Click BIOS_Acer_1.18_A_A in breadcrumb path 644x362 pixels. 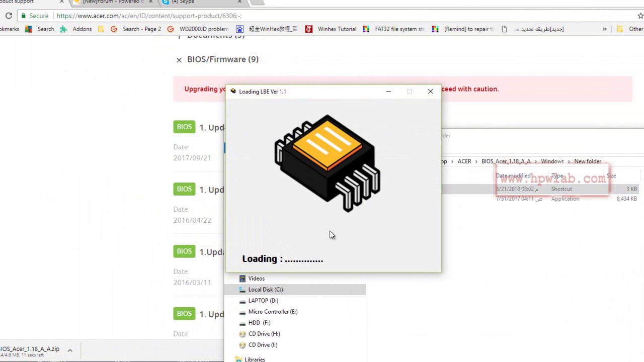pyautogui.click(x=506, y=161)
